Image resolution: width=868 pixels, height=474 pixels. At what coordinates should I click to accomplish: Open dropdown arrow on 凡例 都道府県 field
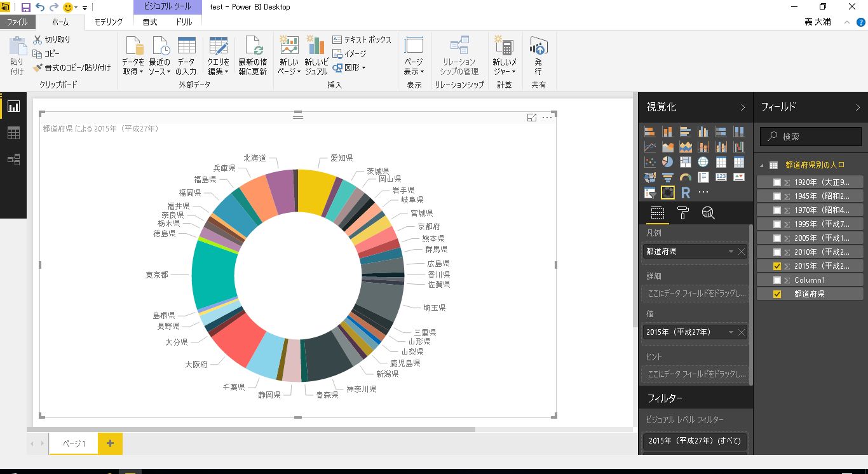point(731,252)
